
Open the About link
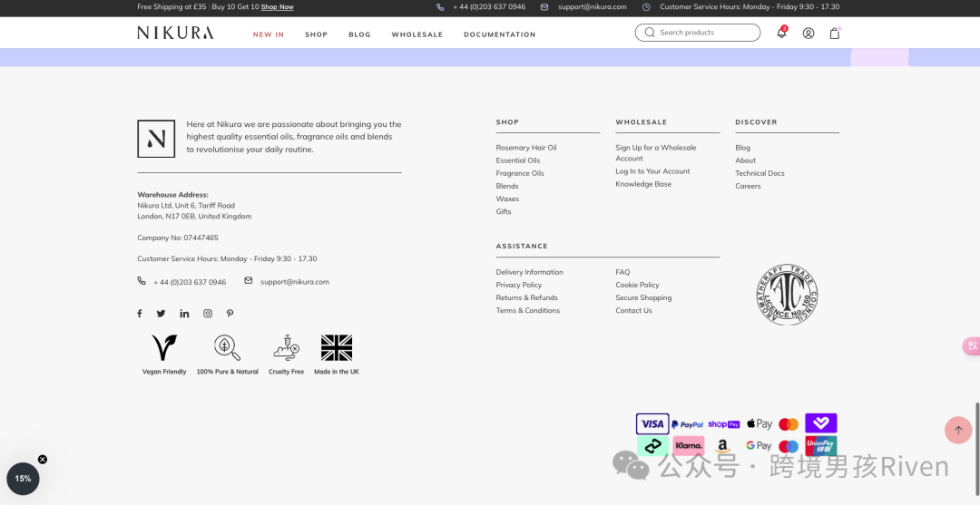point(745,160)
